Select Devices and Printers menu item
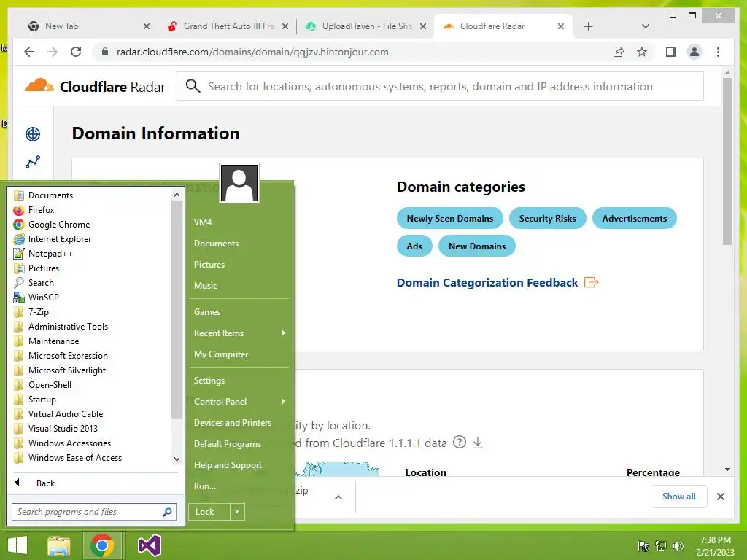Viewport: 747px width, 560px height. point(233,423)
